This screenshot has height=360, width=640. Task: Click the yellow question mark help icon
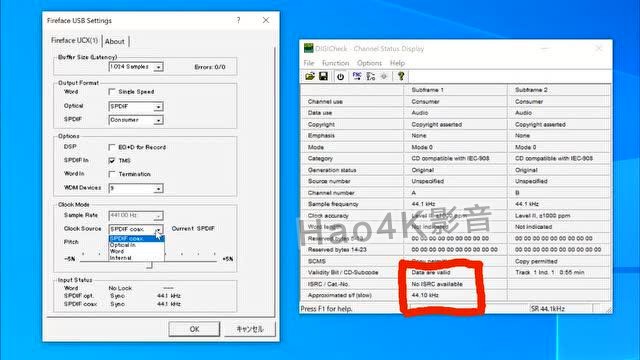point(401,76)
